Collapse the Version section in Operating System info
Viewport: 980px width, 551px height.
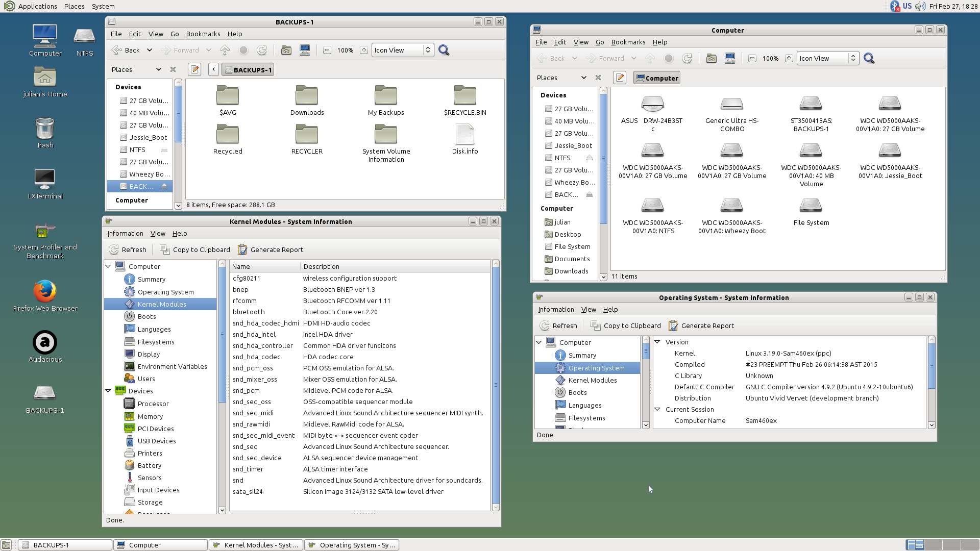click(657, 342)
